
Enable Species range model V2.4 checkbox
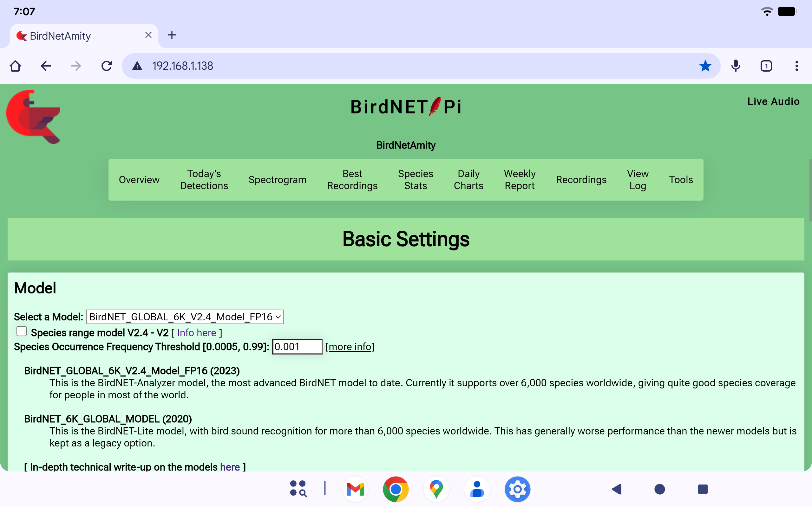point(22,331)
